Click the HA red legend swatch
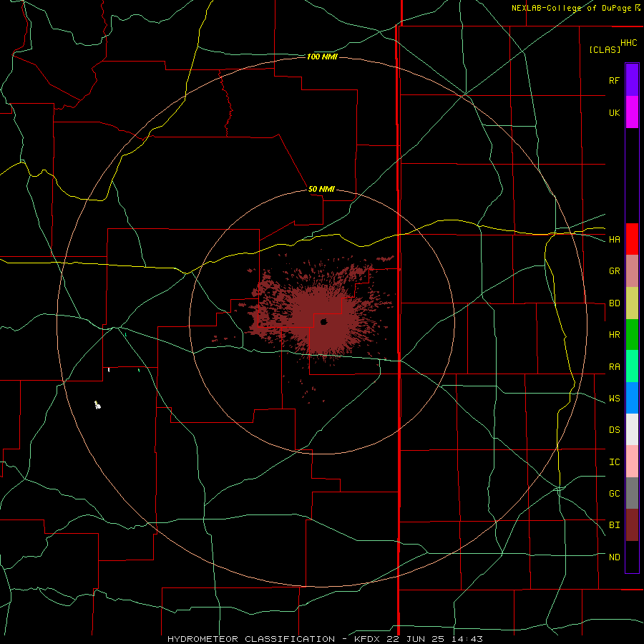 coord(632,239)
